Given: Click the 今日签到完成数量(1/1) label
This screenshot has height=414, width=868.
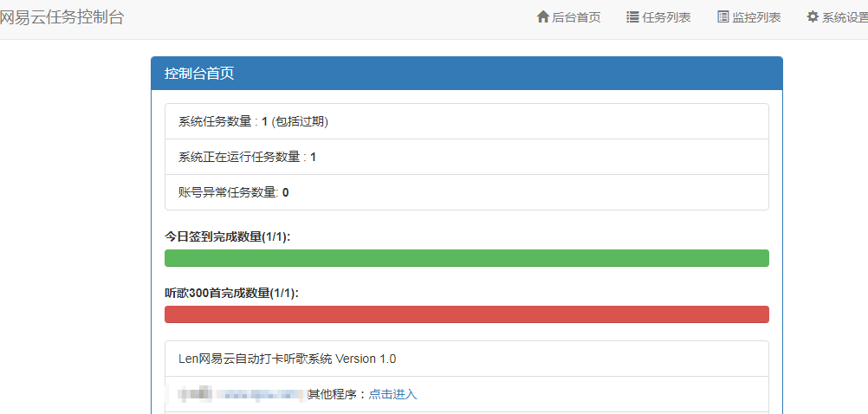Looking at the screenshot, I should tap(227, 236).
